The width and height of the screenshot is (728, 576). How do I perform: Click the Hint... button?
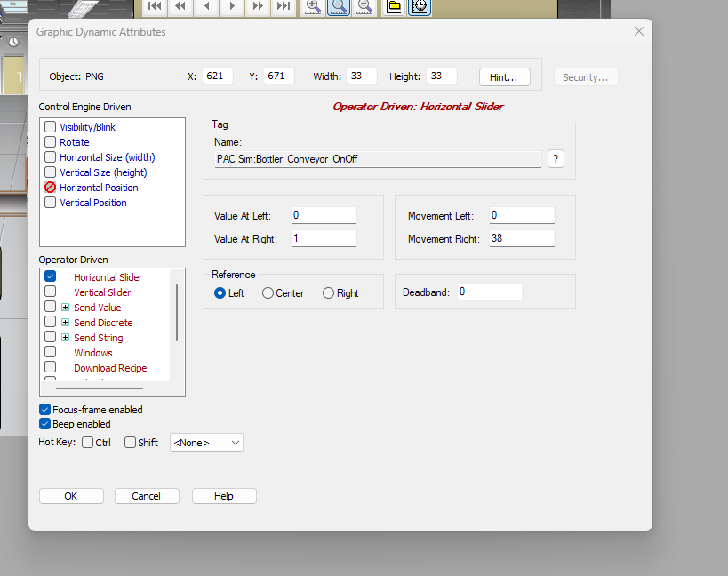505,77
